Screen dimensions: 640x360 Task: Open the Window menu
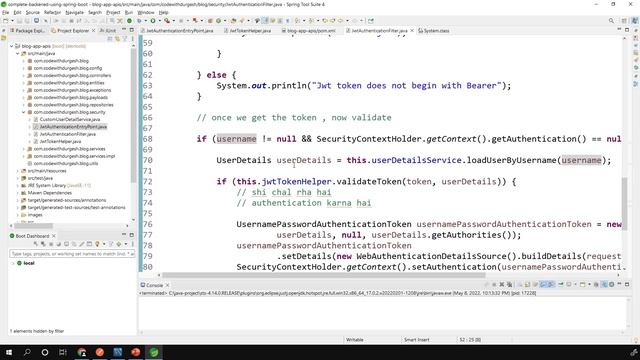pyautogui.click(x=146, y=13)
